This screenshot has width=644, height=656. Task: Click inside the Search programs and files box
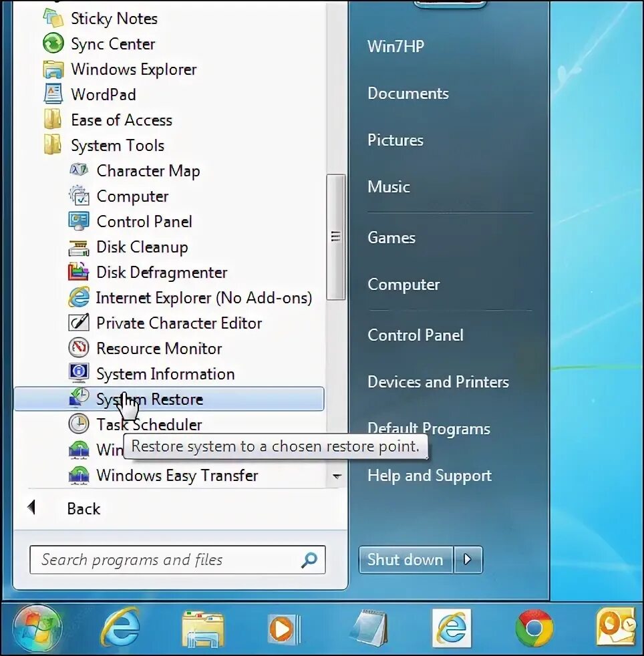point(167,560)
